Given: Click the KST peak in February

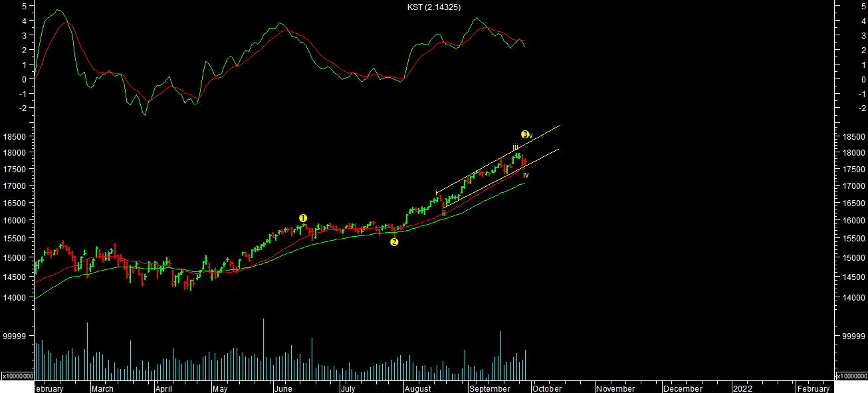Looking at the screenshot, I should point(58,10).
